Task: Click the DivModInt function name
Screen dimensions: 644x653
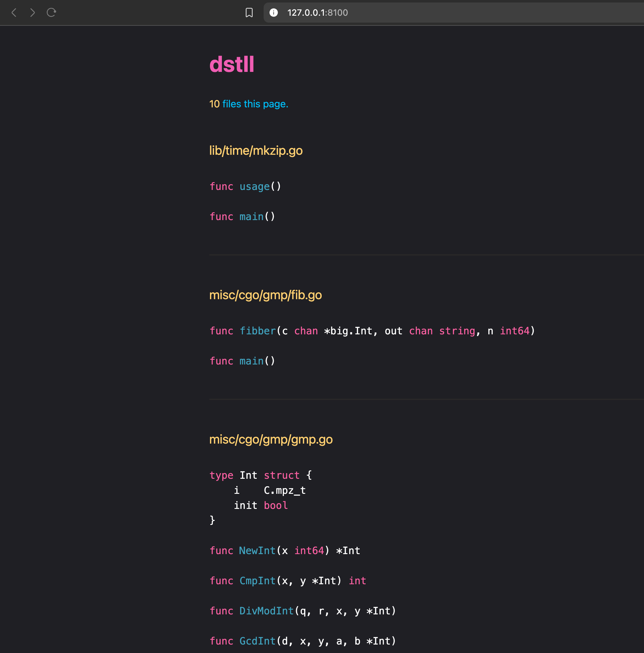Action: tap(266, 611)
